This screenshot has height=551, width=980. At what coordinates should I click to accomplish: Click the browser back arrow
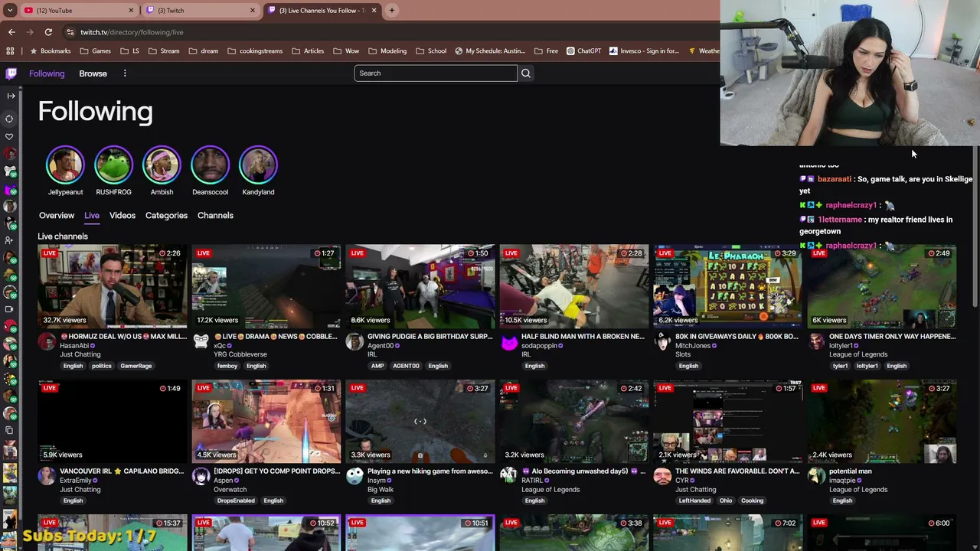click(x=11, y=32)
